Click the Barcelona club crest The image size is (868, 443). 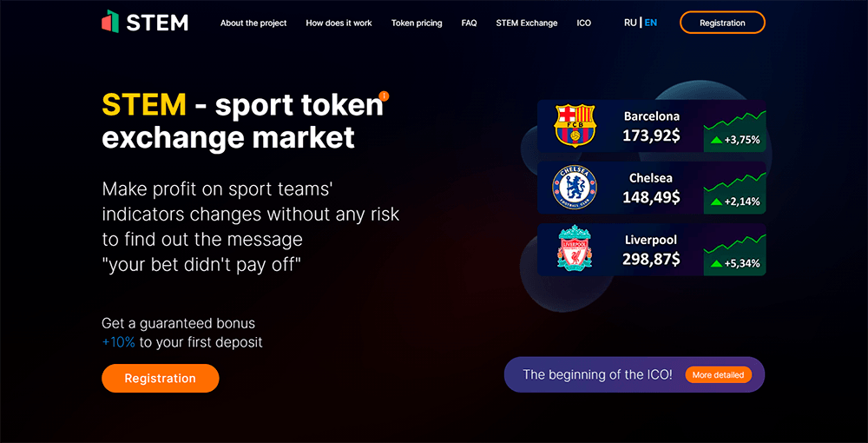(575, 125)
